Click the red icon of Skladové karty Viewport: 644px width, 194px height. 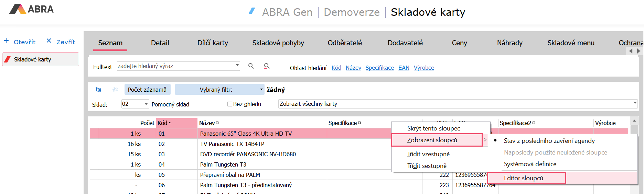[x=7, y=59]
